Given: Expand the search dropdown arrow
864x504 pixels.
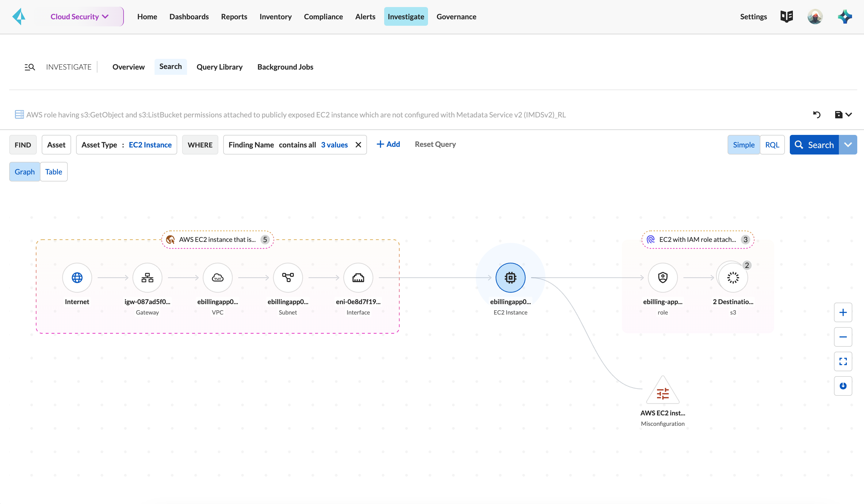Looking at the screenshot, I should [x=848, y=144].
